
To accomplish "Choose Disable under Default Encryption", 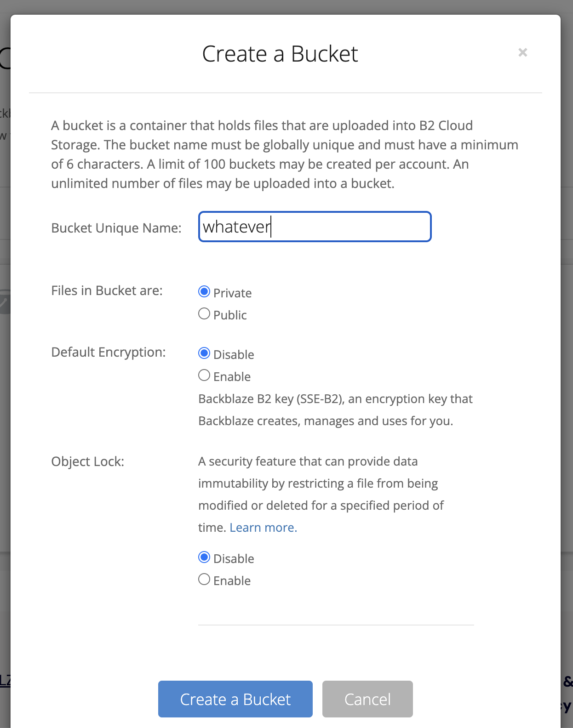I will [x=204, y=353].
